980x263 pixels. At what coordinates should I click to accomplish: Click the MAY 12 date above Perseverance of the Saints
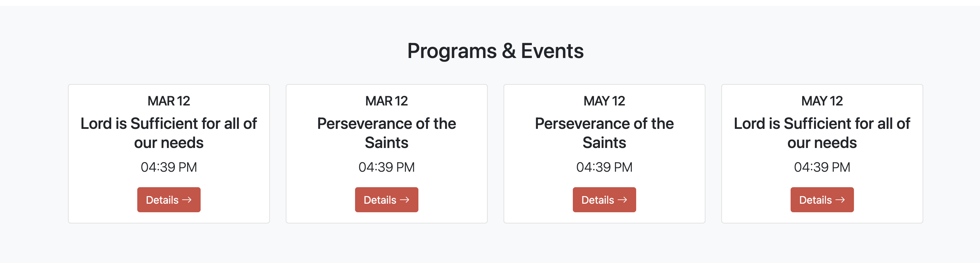(x=604, y=101)
